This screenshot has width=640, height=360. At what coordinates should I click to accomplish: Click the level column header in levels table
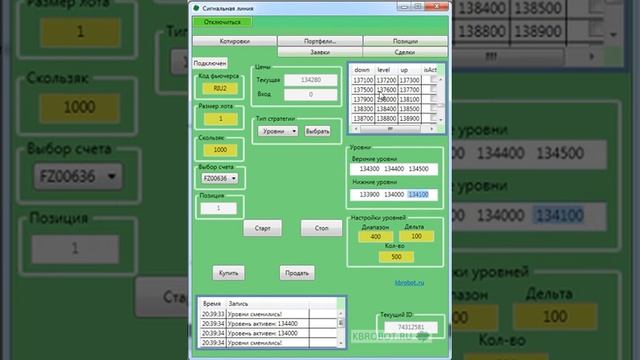click(386, 70)
